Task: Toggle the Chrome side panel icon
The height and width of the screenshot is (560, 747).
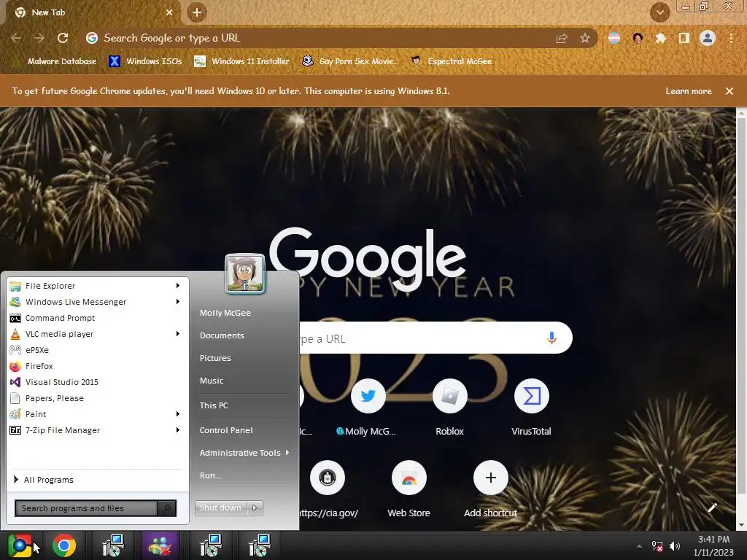Action: point(684,38)
